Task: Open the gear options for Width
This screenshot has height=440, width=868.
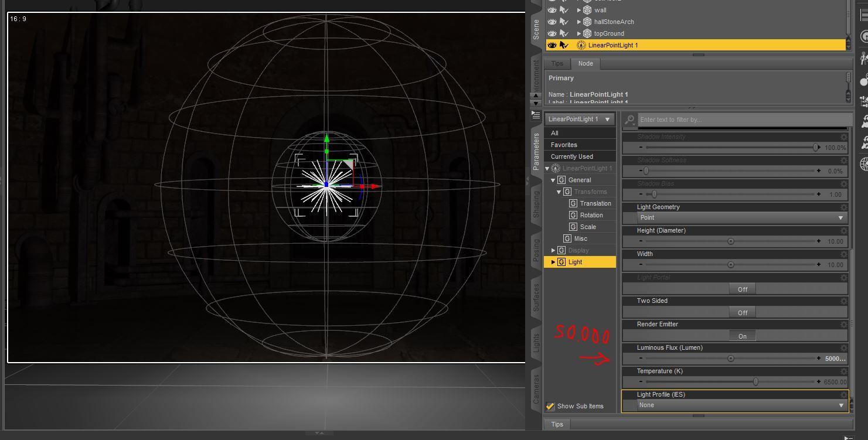Action: (843, 254)
